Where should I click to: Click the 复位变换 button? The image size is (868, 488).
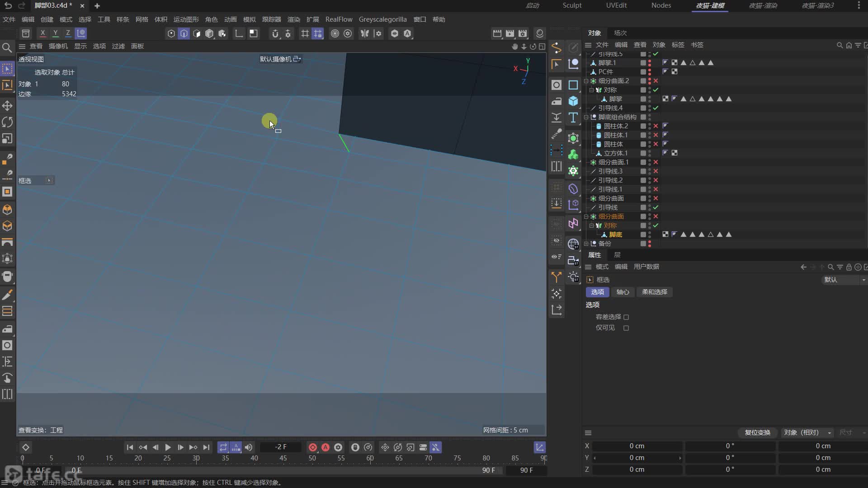758,432
